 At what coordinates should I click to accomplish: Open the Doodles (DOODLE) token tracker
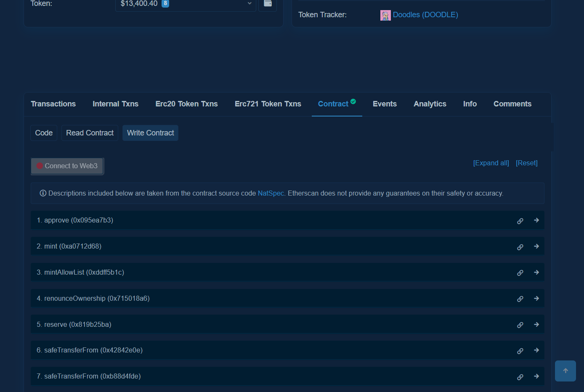tap(425, 15)
